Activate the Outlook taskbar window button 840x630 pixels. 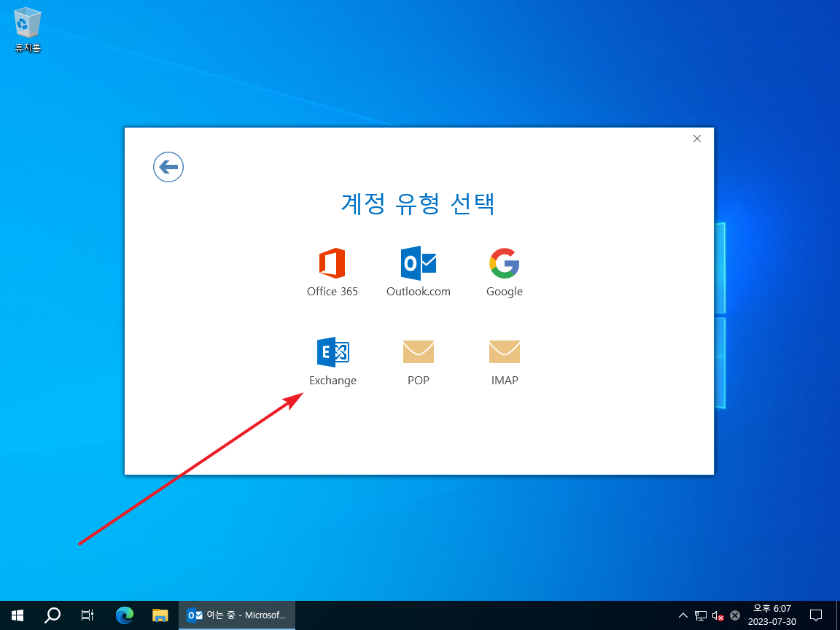(237, 615)
